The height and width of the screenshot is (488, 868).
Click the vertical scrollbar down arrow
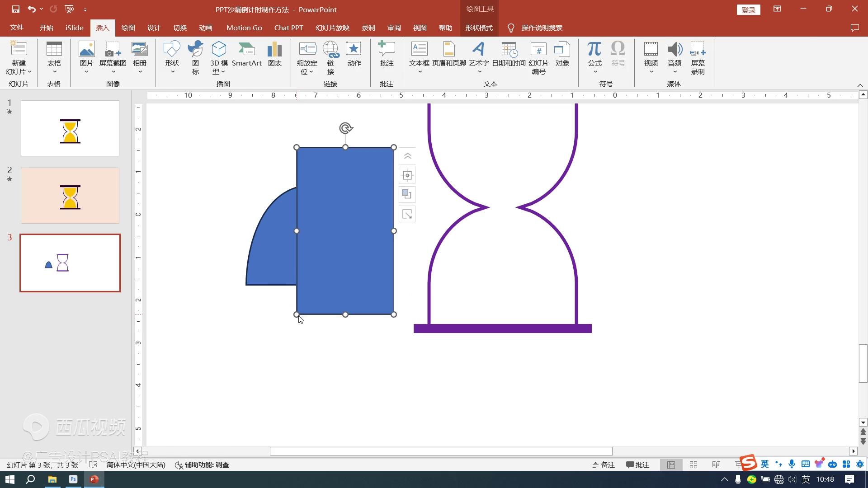863,422
